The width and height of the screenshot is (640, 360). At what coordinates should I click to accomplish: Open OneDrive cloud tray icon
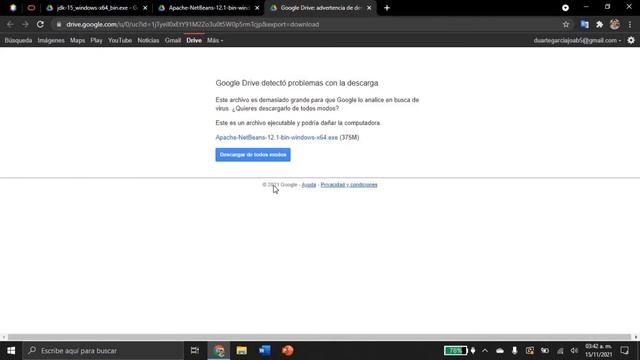[500, 351]
